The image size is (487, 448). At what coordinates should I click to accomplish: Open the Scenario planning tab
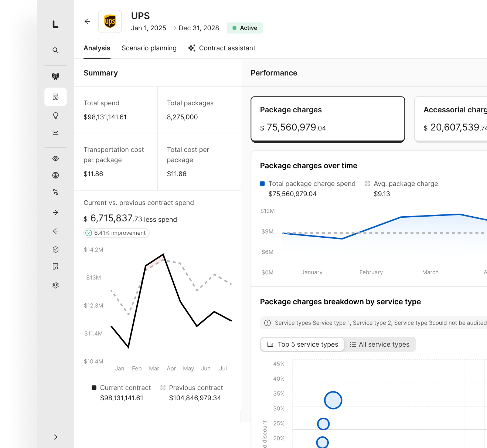pos(149,48)
